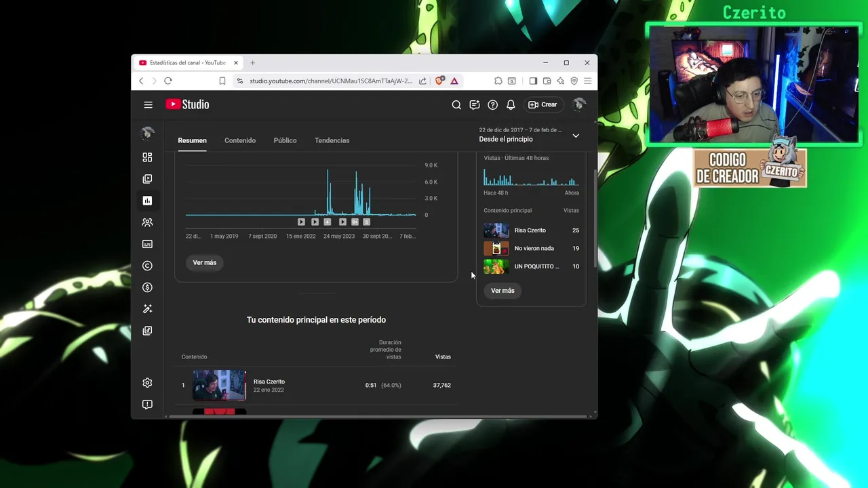This screenshot has height=488, width=868.
Task: Click the '4' video marker under the chart
Action: coord(327,222)
